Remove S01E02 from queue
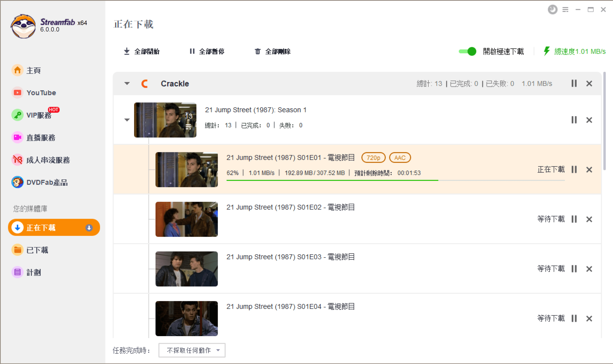The image size is (613, 364). coord(589,219)
